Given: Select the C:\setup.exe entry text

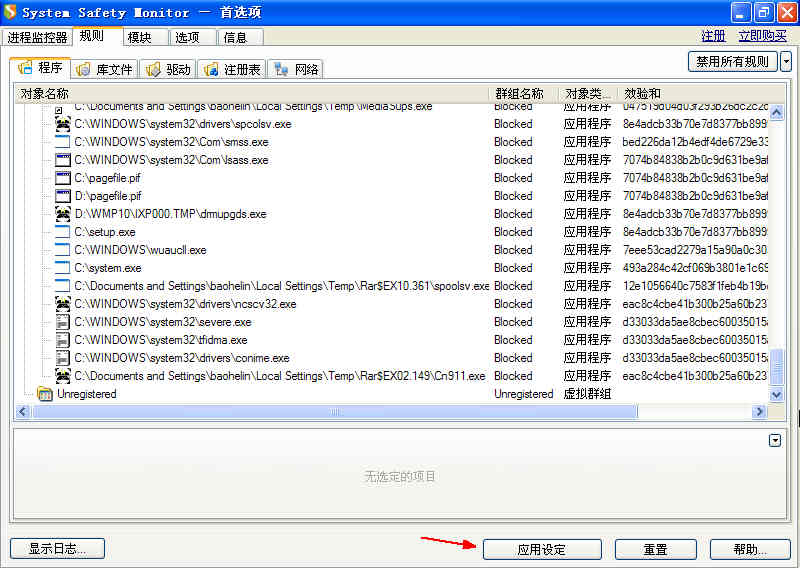Looking at the screenshot, I should [x=105, y=232].
